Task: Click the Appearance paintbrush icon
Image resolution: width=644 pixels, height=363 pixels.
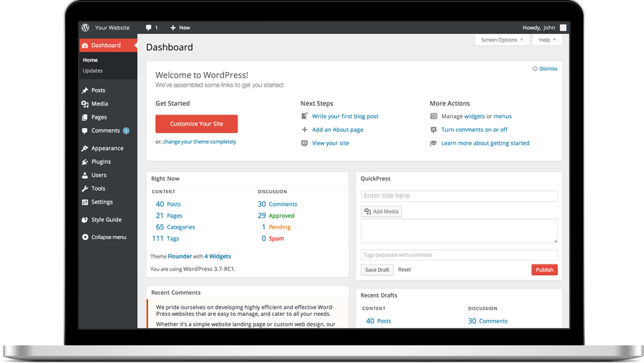Action: [x=85, y=148]
